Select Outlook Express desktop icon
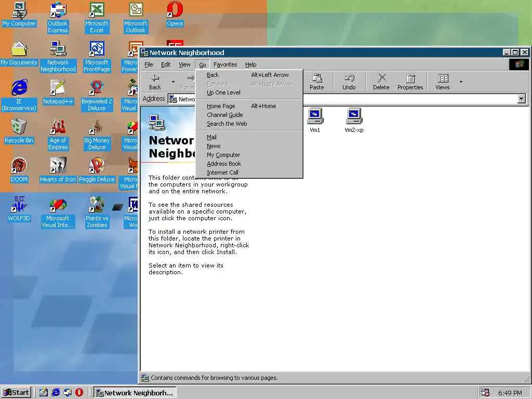Image resolution: width=532 pixels, height=399 pixels. coord(58,18)
